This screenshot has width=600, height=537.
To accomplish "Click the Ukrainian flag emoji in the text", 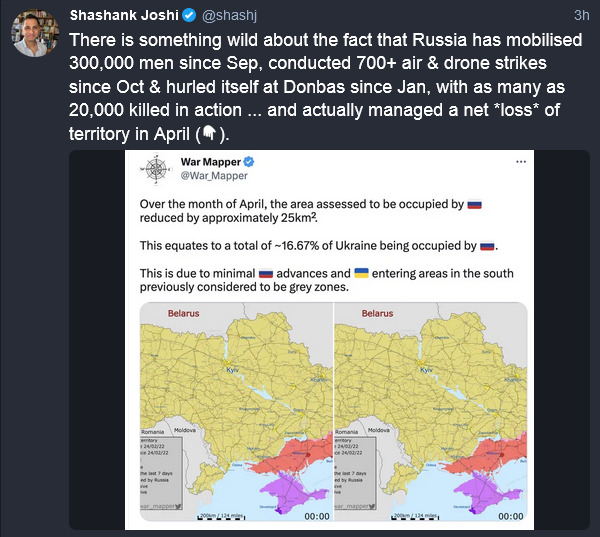I will [361, 273].
